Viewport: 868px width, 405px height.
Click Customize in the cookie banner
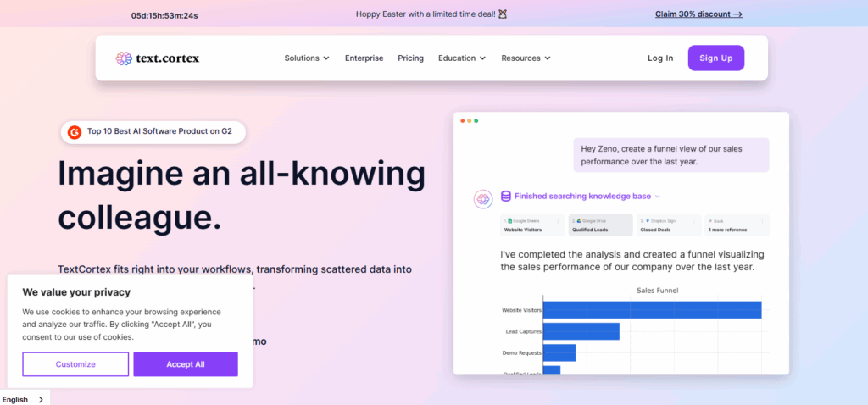pyautogui.click(x=75, y=364)
